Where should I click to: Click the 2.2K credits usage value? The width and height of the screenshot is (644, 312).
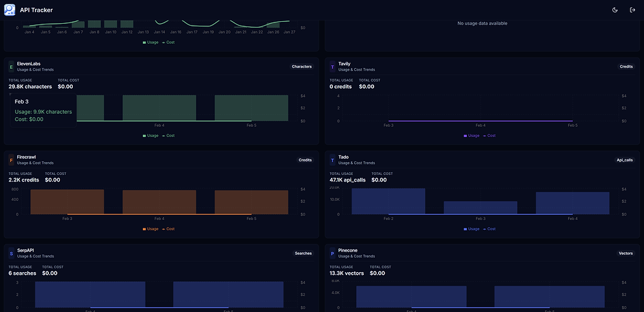coord(24,180)
